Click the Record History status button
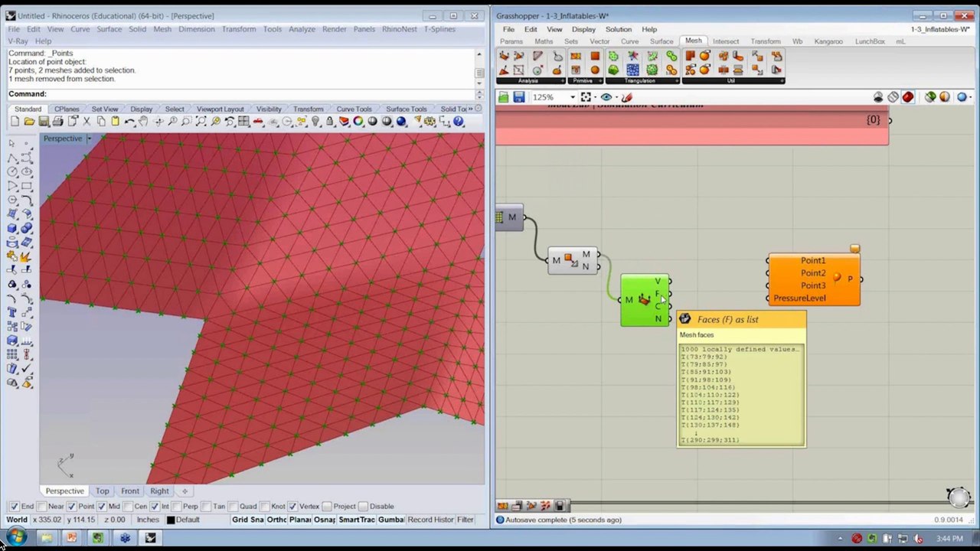Image resolution: width=980 pixels, height=551 pixels. 430,520
